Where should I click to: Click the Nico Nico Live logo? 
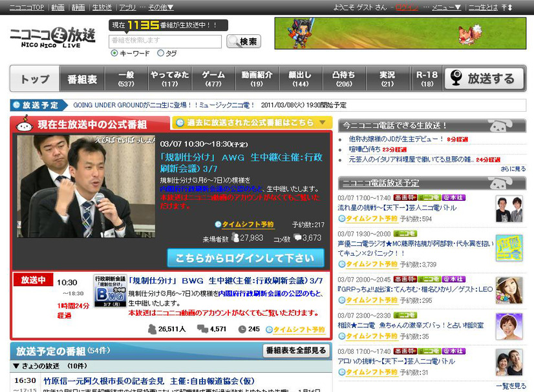pos(53,37)
